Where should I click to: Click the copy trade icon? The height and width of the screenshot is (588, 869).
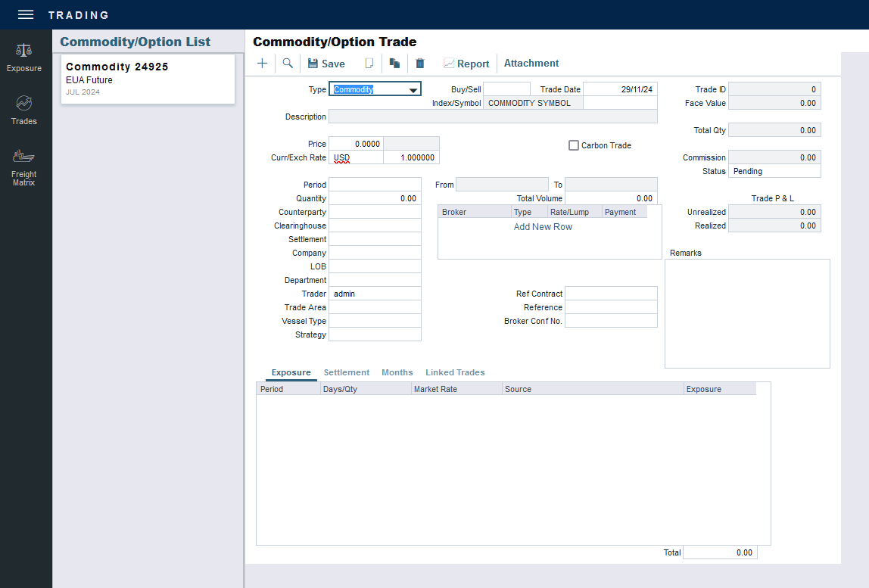pyautogui.click(x=394, y=64)
